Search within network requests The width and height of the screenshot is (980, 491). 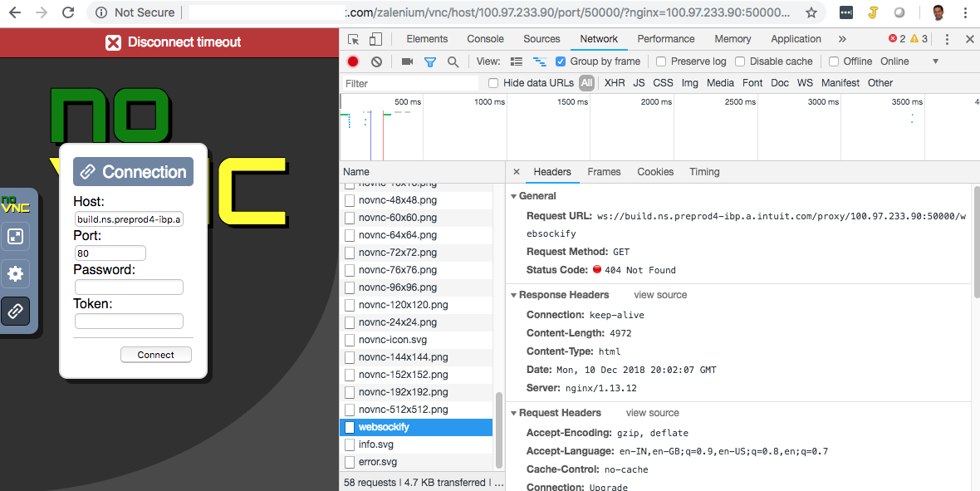(453, 61)
